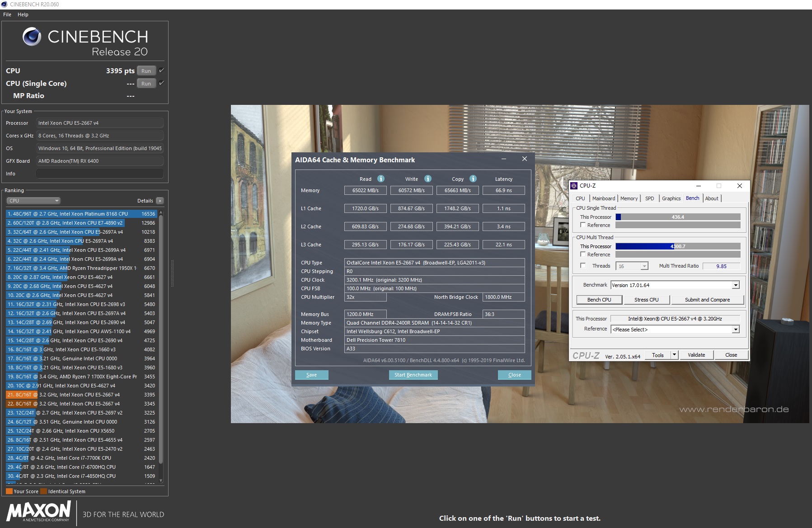
Task: Click the Read info icon in AIDA64
Action: 381,179
